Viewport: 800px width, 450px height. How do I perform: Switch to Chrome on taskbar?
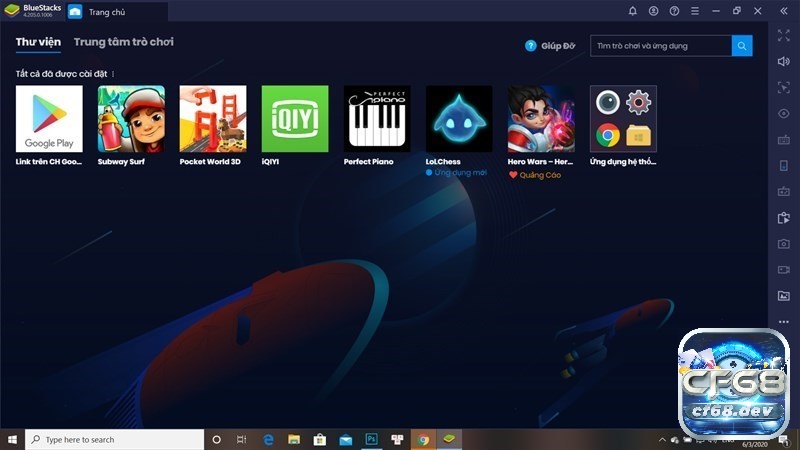click(x=423, y=439)
